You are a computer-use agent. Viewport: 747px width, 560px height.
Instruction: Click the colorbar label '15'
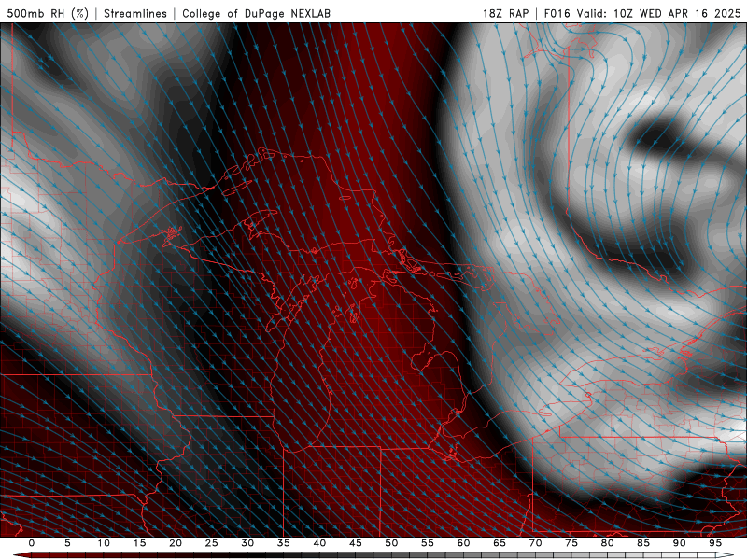(139, 543)
